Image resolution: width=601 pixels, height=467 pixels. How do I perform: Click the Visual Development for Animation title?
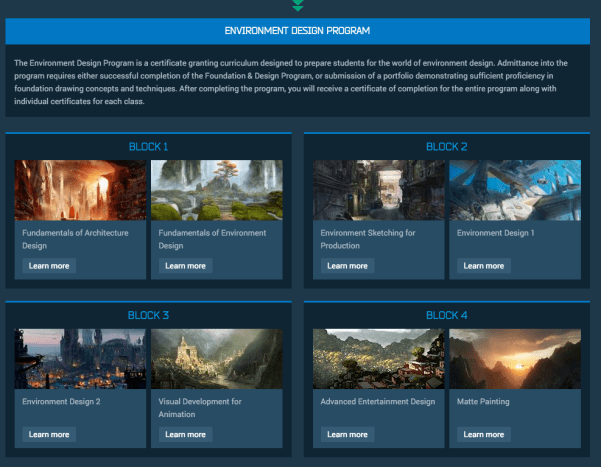coord(200,408)
